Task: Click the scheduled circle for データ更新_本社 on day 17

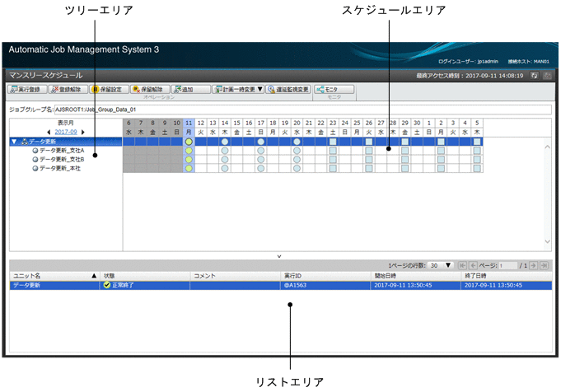Action: pyautogui.click(x=261, y=169)
